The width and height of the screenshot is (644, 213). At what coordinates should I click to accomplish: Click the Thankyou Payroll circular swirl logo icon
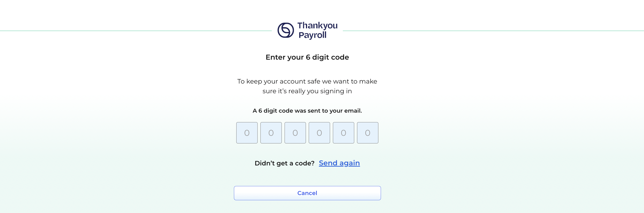(x=285, y=31)
